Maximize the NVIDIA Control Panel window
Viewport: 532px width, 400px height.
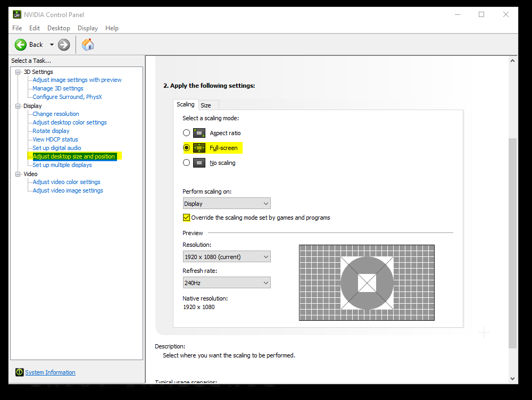point(481,14)
